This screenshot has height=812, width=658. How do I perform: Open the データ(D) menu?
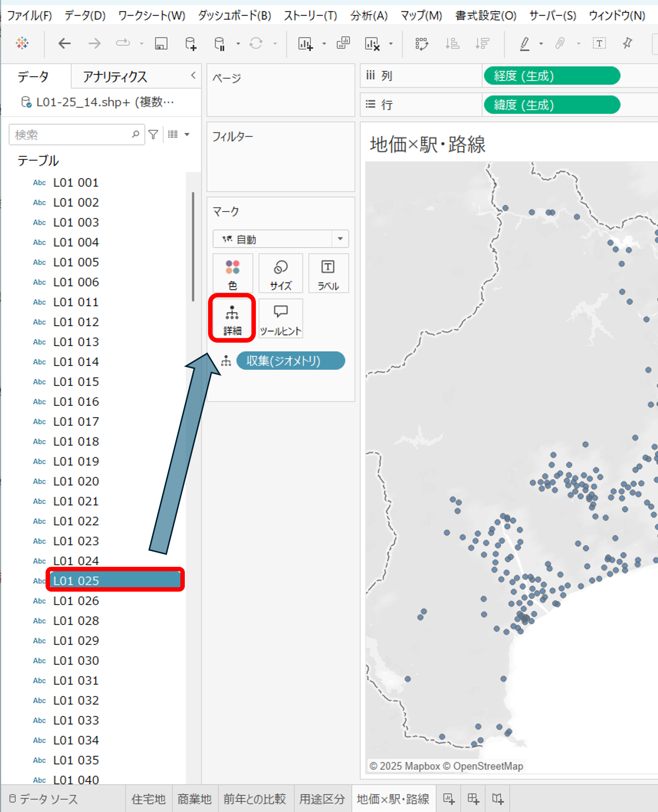(x=85, y=16)
